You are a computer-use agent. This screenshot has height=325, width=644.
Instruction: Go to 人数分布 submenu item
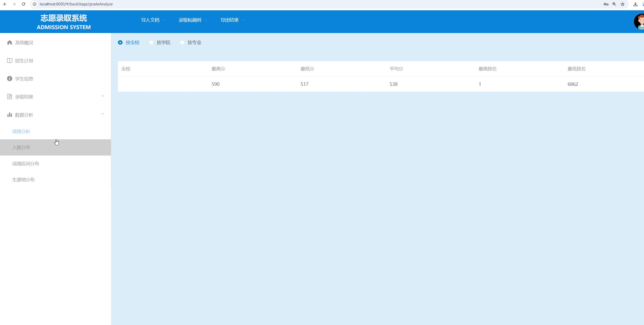(21, 148)
